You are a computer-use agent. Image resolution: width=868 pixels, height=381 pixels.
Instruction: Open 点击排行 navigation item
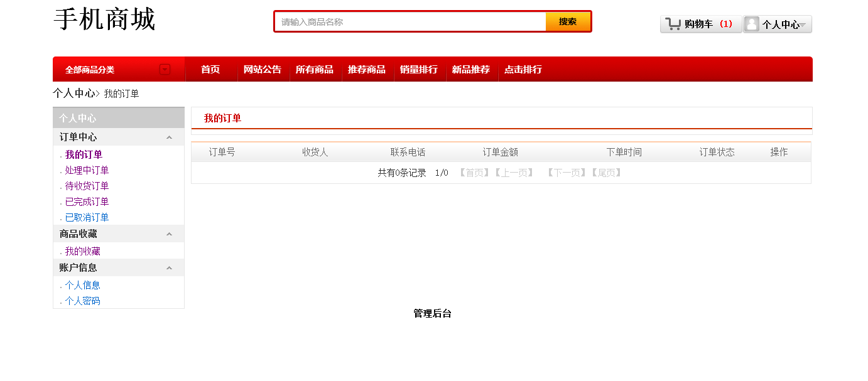pos(523,70)
